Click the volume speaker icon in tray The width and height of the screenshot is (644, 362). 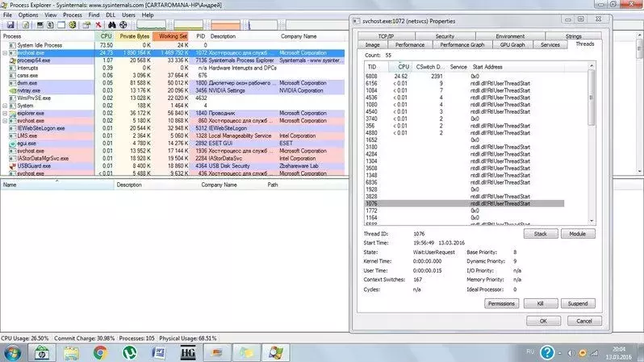point(571,353)
